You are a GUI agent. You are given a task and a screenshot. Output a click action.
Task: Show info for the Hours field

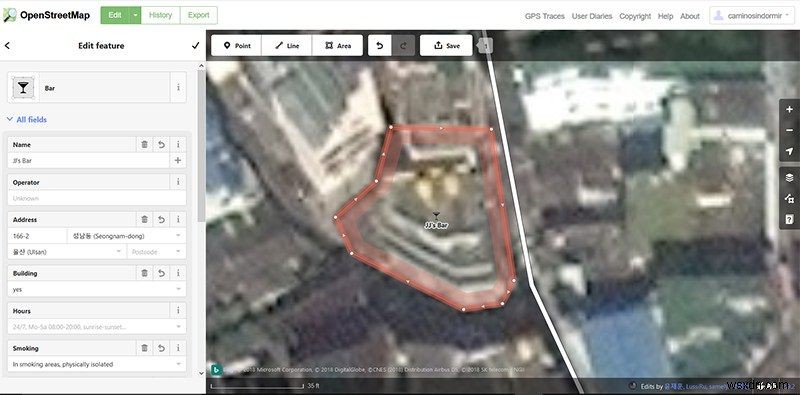pos(178,311)
